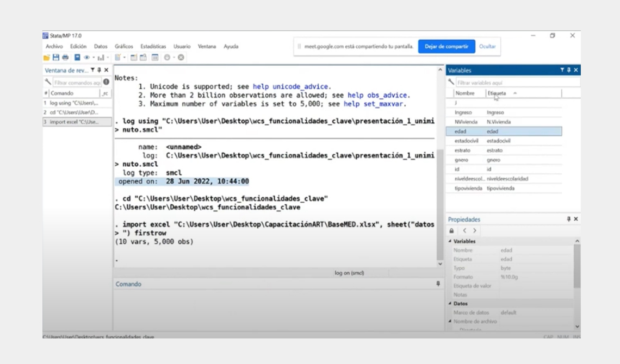620x364 pixels.
Task: Collapse the Variables section in Propiedades
Action: (x=450, y=241)
